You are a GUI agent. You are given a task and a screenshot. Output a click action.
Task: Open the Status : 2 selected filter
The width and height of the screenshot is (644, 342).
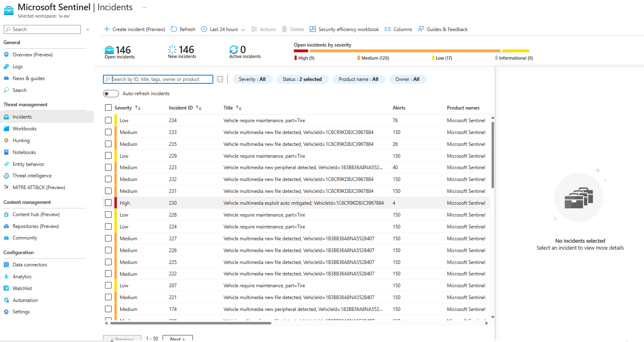coord(302,79)
